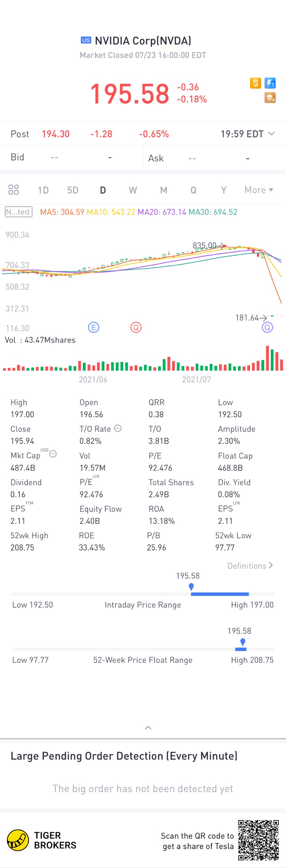The image size is (286, 868).
Task: Tap the orange dollar sign icon
Action: [255, 83]
